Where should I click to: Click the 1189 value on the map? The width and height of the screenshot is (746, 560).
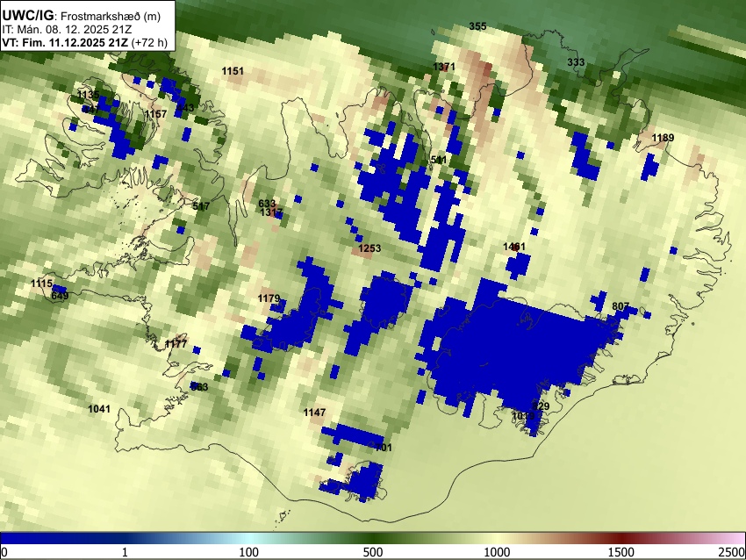point(663,138)
